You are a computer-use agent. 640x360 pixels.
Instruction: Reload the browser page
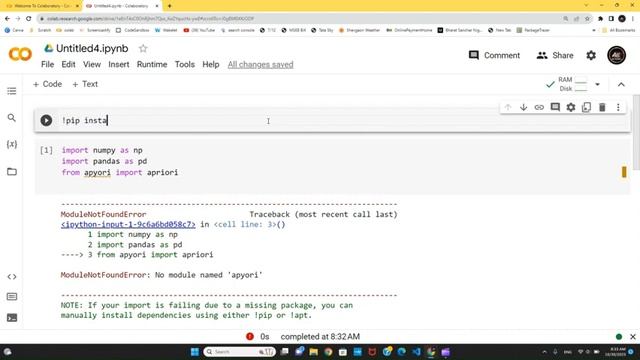click(x=29, y=18)
